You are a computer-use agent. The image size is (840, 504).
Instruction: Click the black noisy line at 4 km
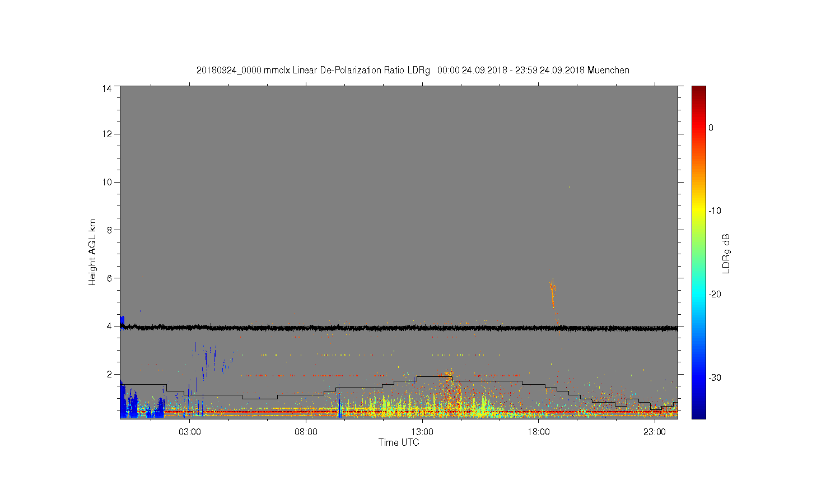pyautogui.click(x=399, y=328)
